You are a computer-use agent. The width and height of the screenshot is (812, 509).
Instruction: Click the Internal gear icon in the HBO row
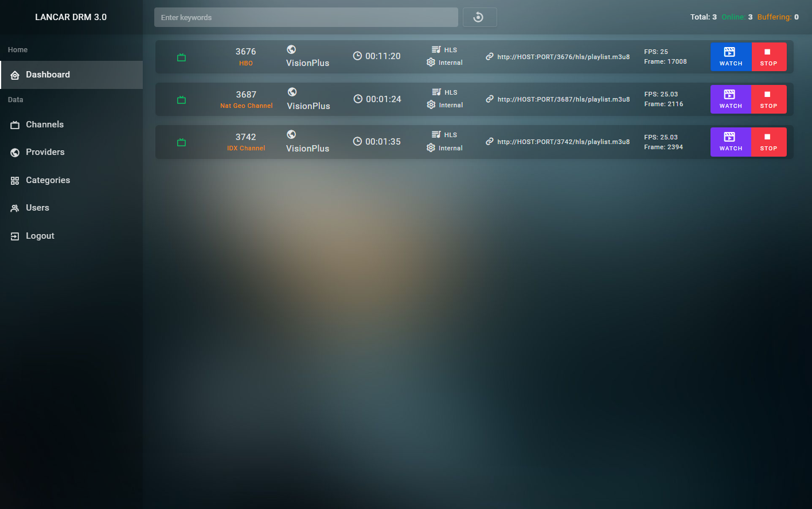click(x=431, y=63)
